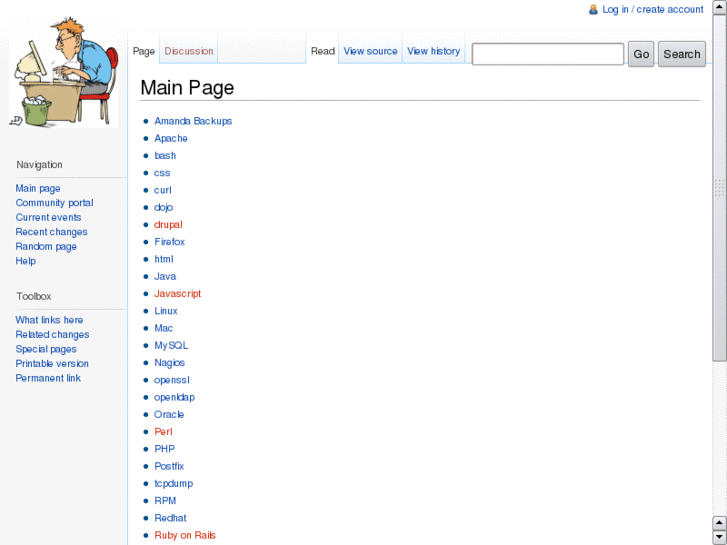Screen dimensions: 727x545
Task: Open the Community portal link
Action: point(55,203)
